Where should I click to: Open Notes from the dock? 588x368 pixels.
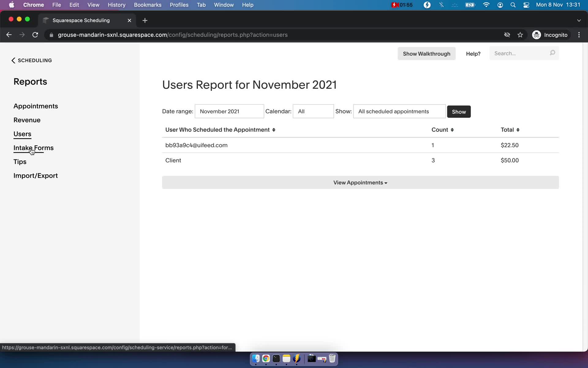pyautogui.click(x=286, y=358)
